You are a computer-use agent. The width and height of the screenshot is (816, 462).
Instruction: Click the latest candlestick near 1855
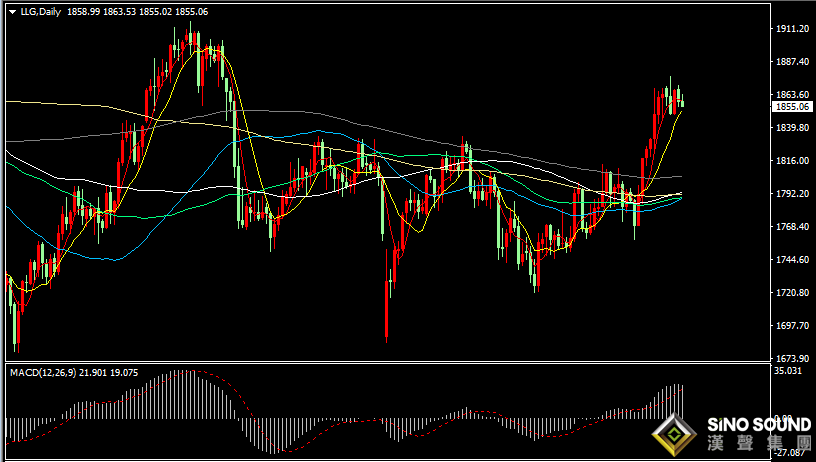tap(682, 102)
